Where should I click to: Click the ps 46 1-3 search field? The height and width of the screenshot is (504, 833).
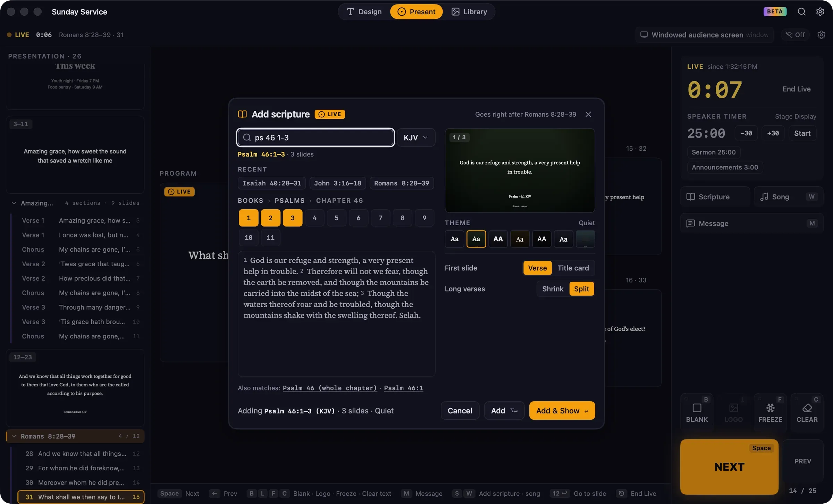(x=315, y=137)
